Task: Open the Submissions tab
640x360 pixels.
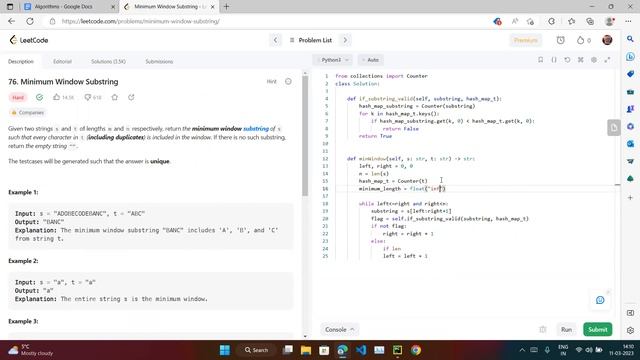Action: [159, 61]
